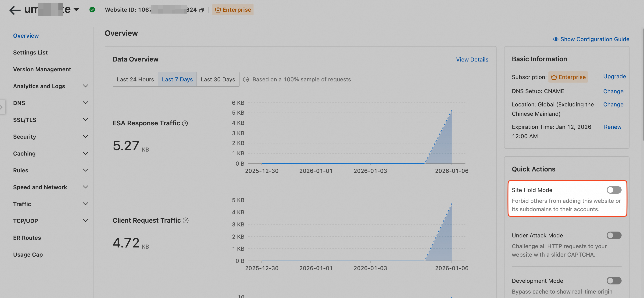Open the website name dropdown arrow
This screenshot has width=644, height=298.
coord(76,10)
